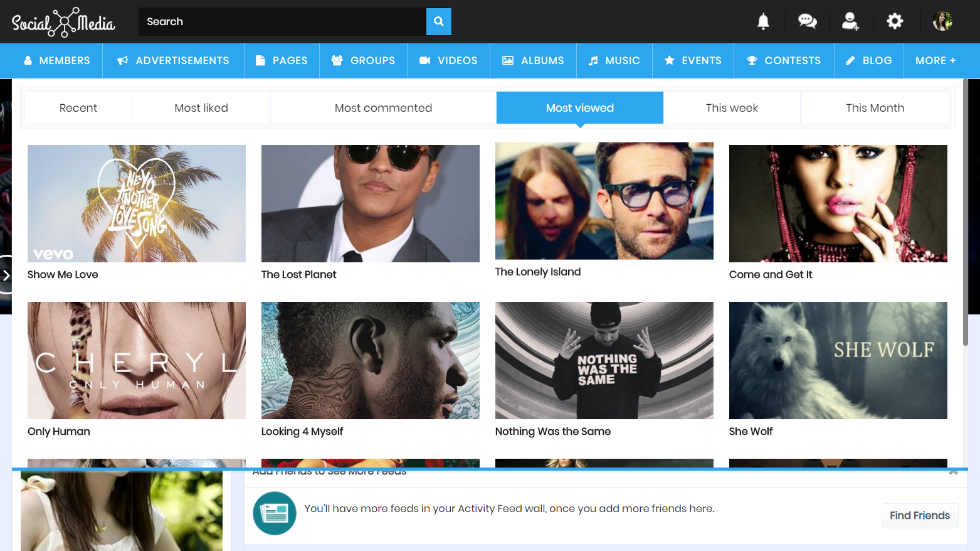Image resolution: width=980 pixels, height=551 pixels.
Task: Click the Music note icon
Action: click(x=593, y=60)
